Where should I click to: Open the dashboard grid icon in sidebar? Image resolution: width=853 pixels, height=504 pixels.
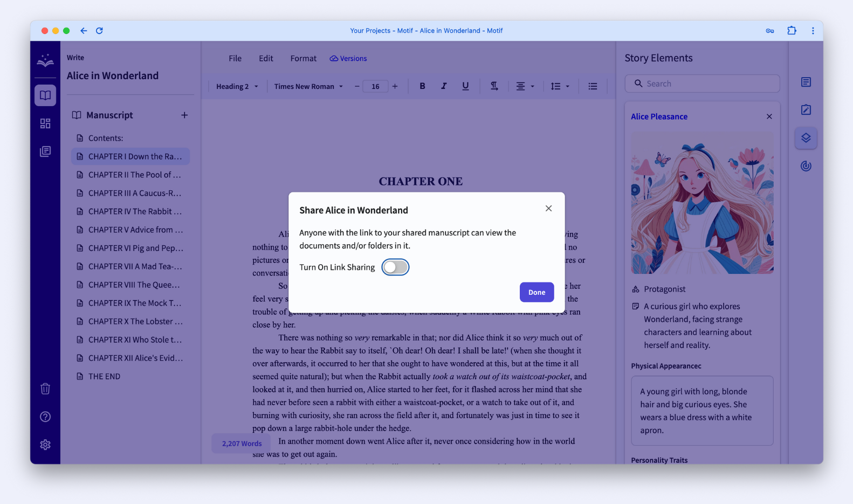(x=45, y=123)
